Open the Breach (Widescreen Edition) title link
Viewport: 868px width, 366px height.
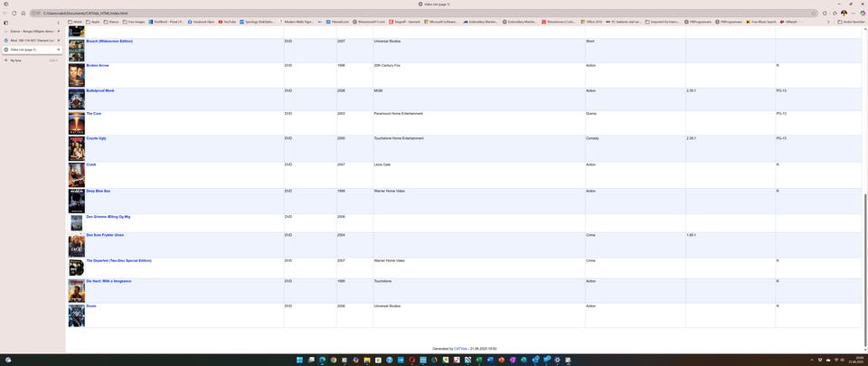click(x=109, y=42)
